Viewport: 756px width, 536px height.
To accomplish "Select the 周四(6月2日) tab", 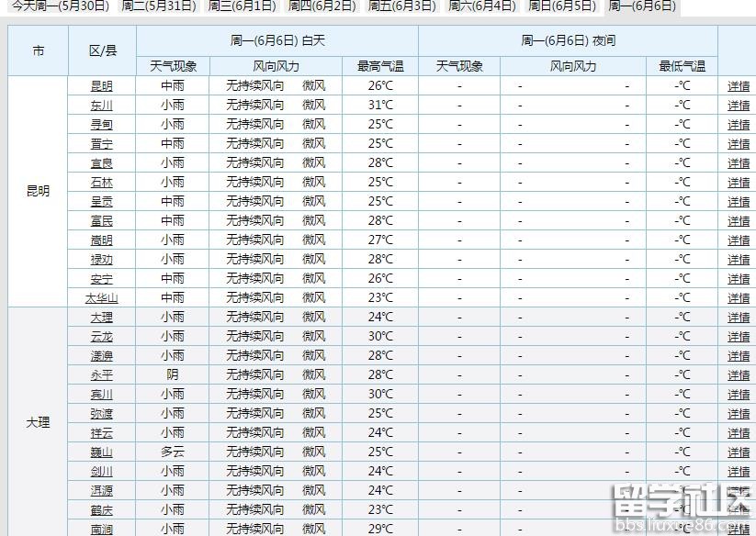I will point(322,6).
